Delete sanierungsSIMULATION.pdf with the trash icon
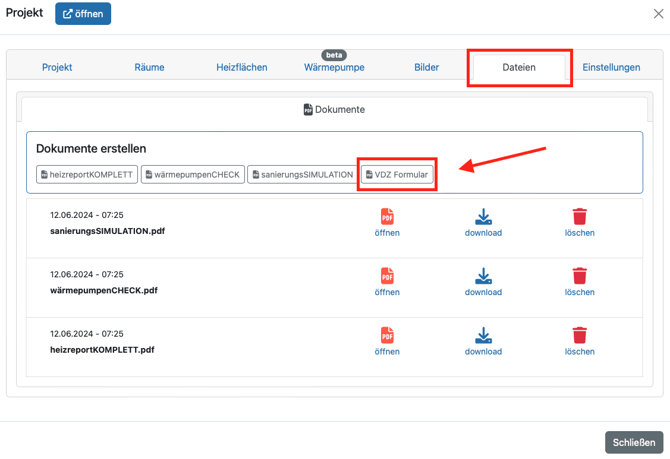Image resolution: width=670 pixels, height=459 pixels. [x=579, y=217]
